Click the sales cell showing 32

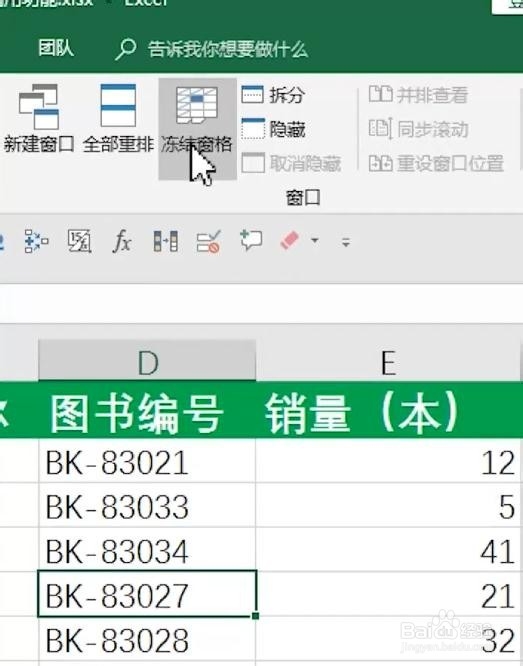[388, 639]
